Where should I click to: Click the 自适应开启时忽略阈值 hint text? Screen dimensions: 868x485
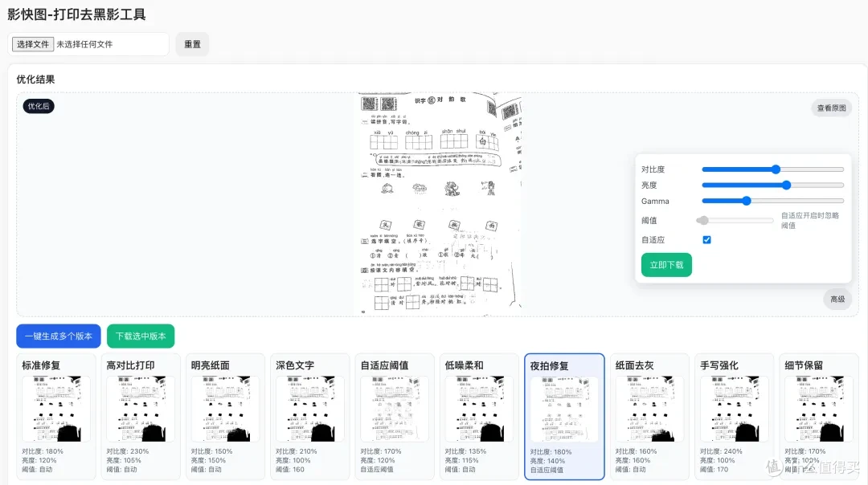coord(810,220)
